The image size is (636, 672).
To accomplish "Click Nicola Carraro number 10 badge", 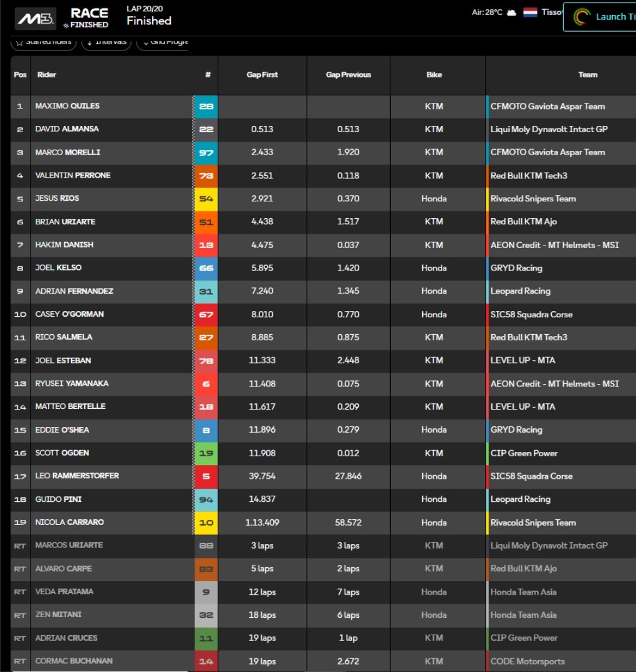I will (x=206, y=523).
